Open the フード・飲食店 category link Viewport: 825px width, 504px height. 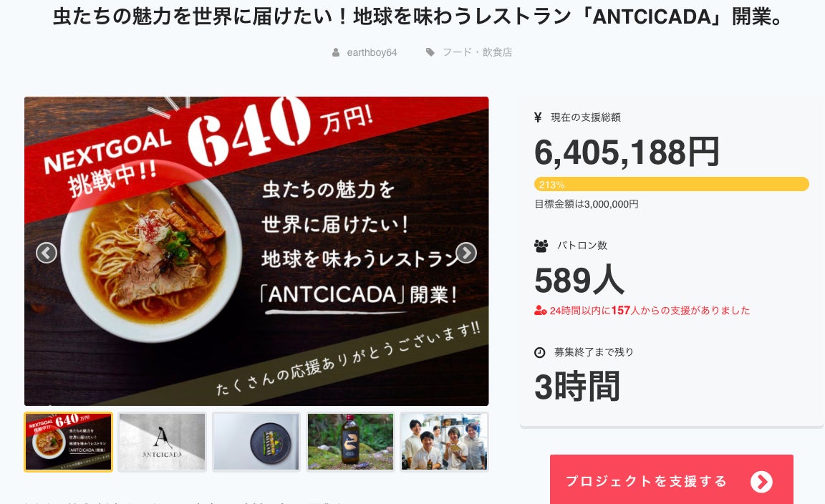coord(477,52)
